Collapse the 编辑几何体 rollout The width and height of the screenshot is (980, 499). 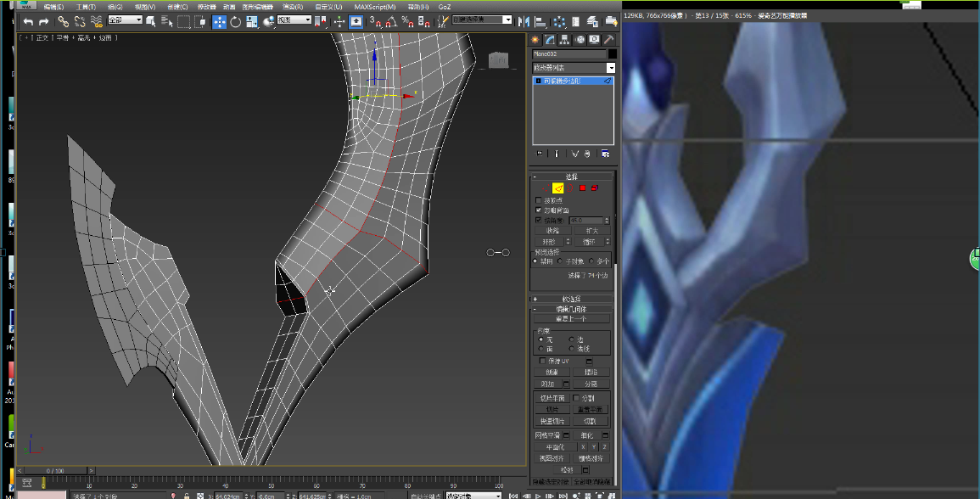click(572, 310)
